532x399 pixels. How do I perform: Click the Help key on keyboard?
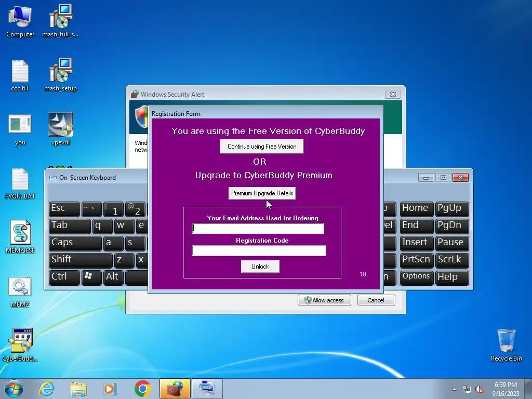(453, 277)
